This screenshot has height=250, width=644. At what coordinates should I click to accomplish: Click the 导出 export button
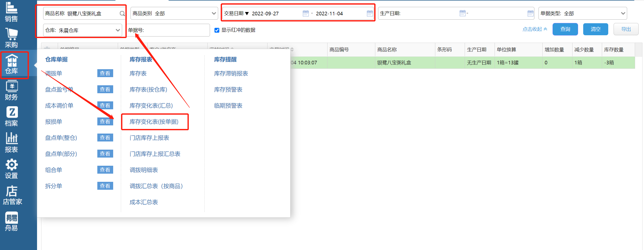pos(626,29)
